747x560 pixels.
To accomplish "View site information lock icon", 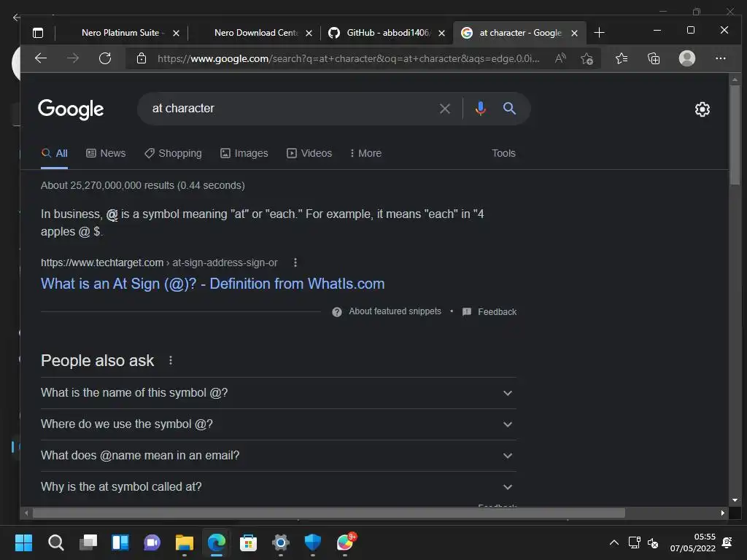I will pyautogui.click(x=142, y=58).
